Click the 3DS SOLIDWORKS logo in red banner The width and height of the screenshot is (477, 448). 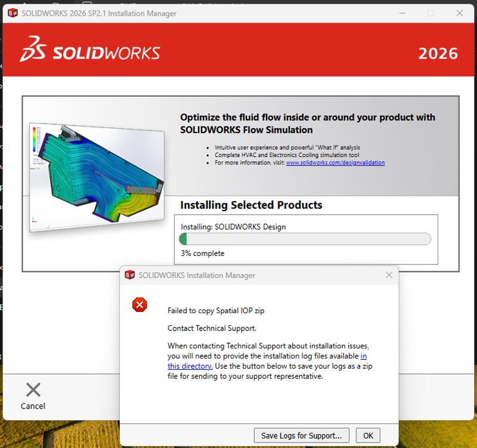click(x=90, y=49)
